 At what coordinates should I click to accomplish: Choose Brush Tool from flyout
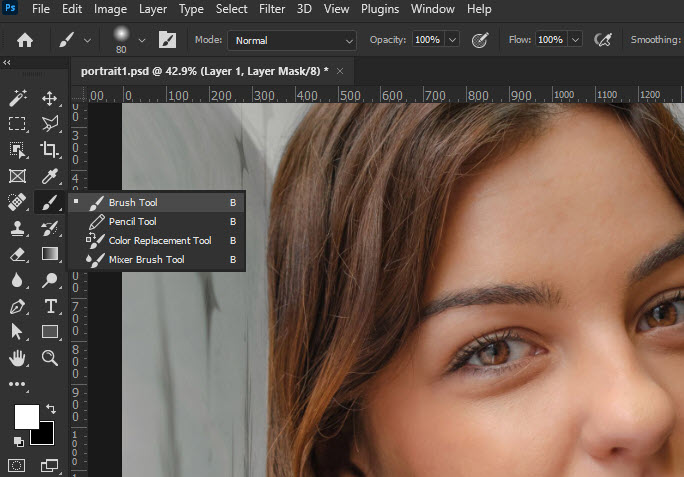(x=157, y=202)
